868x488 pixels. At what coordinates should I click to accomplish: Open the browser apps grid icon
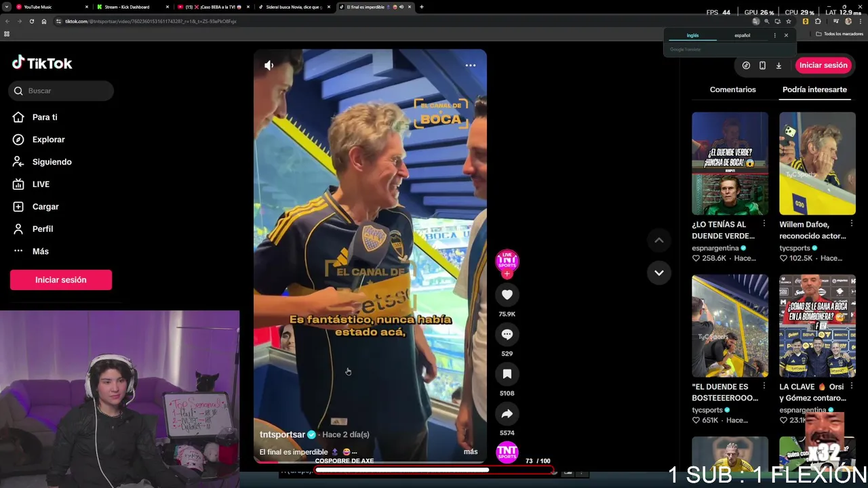7,34
